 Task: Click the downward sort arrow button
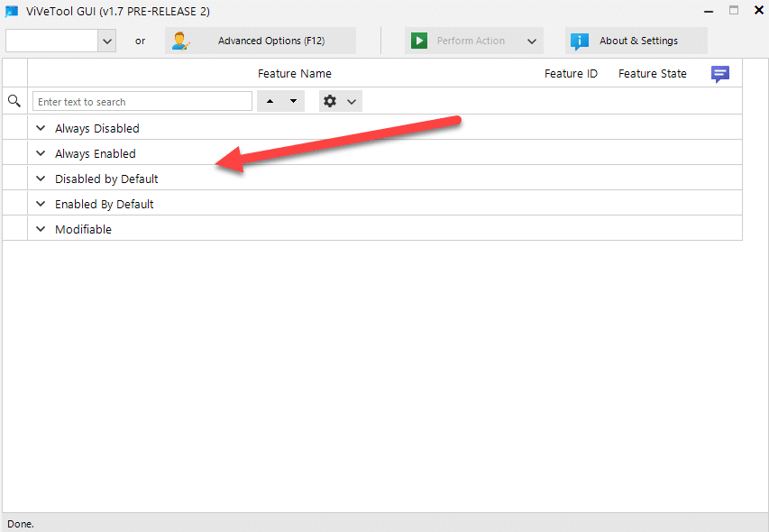tap(291, 101)
